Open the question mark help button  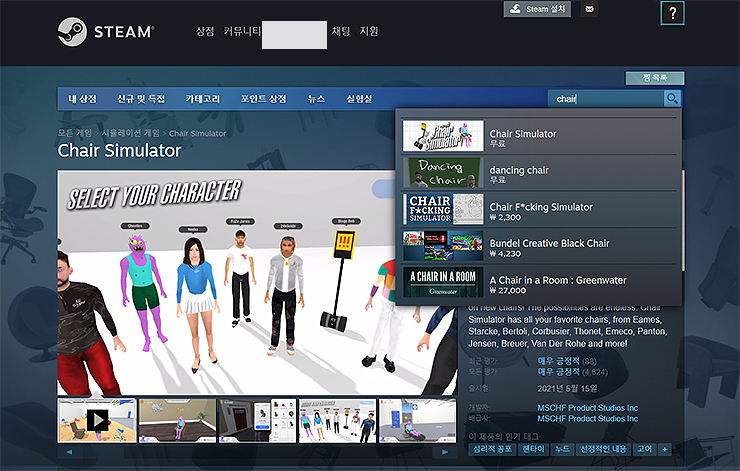pyautogui.click(x=673, y=13)
